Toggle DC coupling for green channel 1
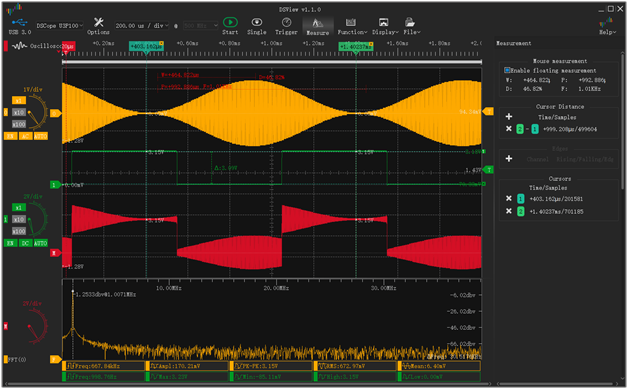Image resolution: width=628 pixels, height=389 pixels. point(25,243)
